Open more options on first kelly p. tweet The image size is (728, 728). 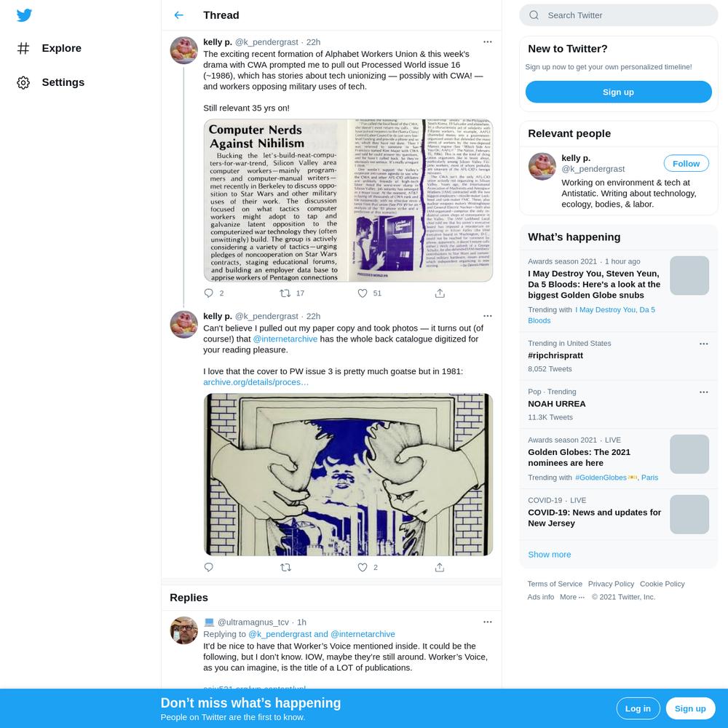tap(488, 41)
